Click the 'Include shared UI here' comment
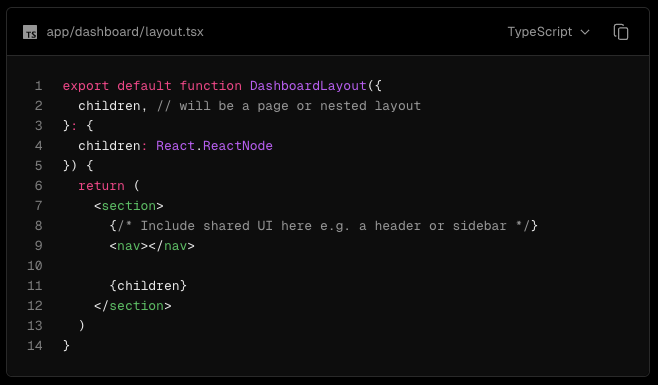Image resolution: width=658 pixels, height=385 pixels. (324, 226)
